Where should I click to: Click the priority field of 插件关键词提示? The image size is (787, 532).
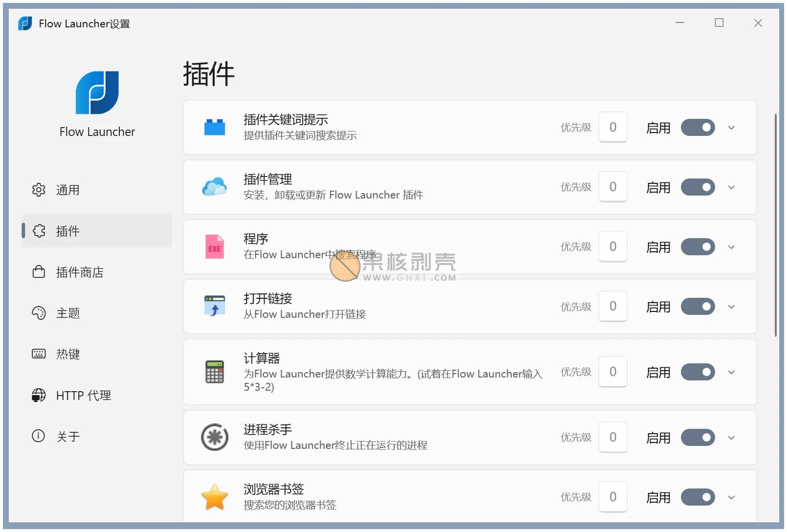613,127
